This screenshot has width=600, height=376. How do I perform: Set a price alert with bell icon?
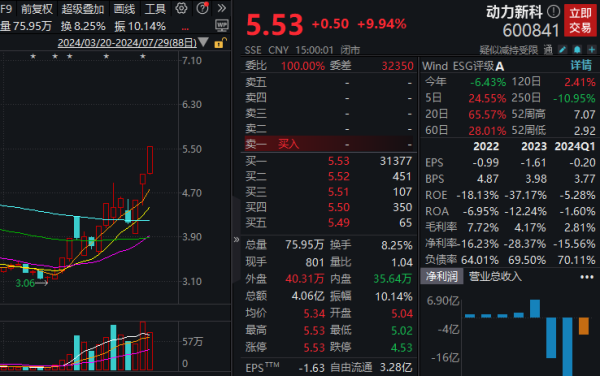[577, 50]
